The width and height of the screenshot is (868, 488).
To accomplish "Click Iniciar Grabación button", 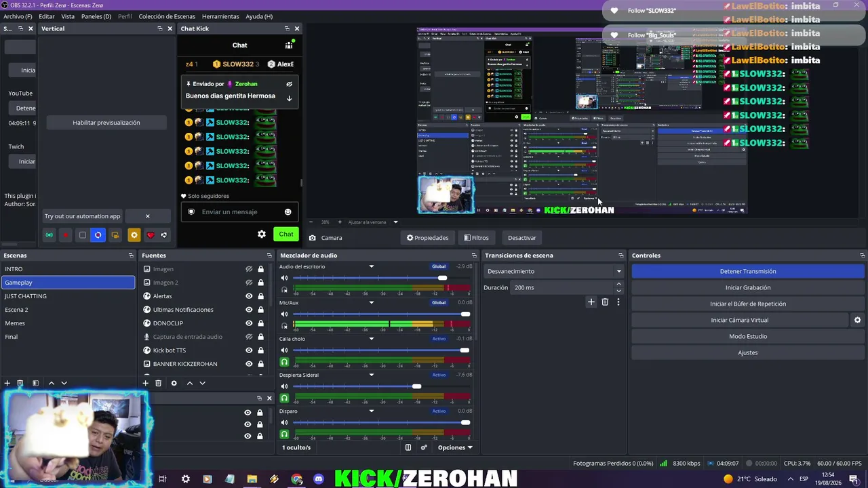I will coord(748,287).
